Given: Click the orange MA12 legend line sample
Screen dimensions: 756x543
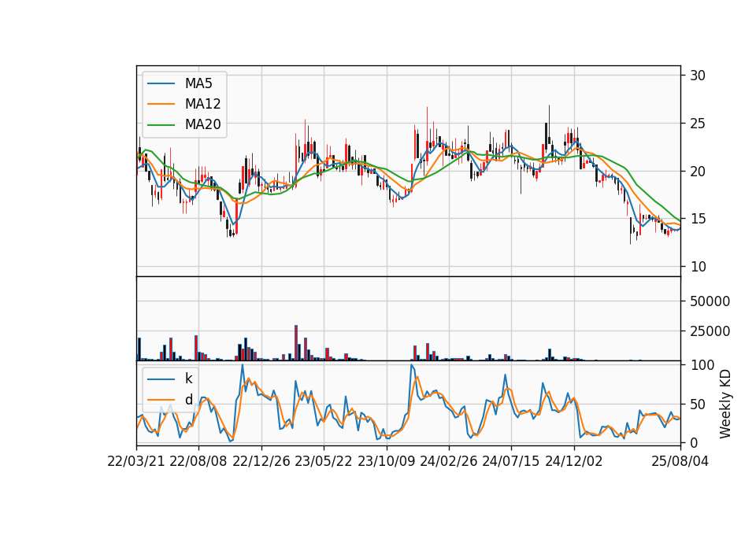Looking at the screenshot, I should [161, 104].
